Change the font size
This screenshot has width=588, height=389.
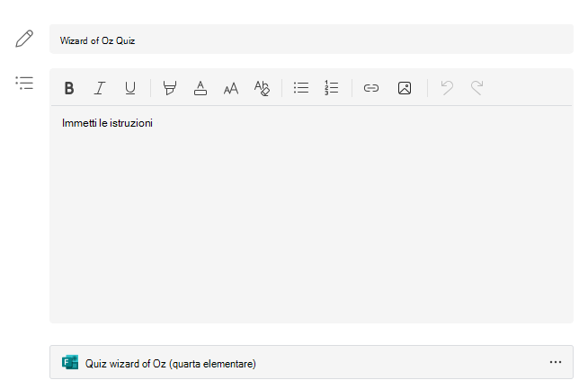click(x=231, y=89)
